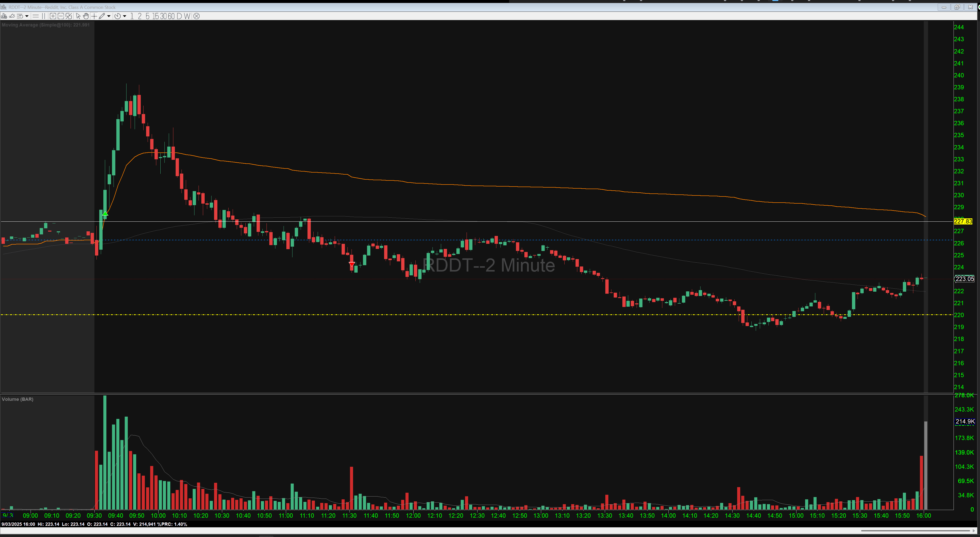The height and width of the screenshot is (537, 980).
Task: Toggle the crosshair cursor tool
Action: tap(94, 16)
